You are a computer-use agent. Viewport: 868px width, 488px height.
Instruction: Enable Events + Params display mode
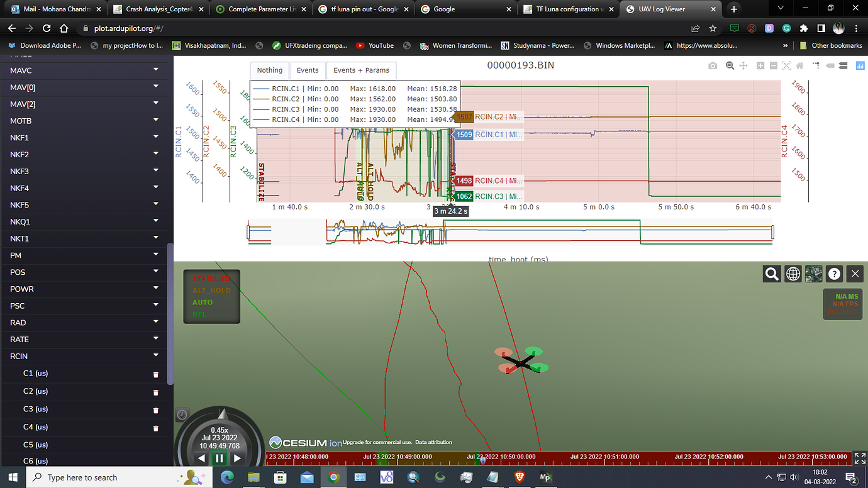[x=361, y=70]
